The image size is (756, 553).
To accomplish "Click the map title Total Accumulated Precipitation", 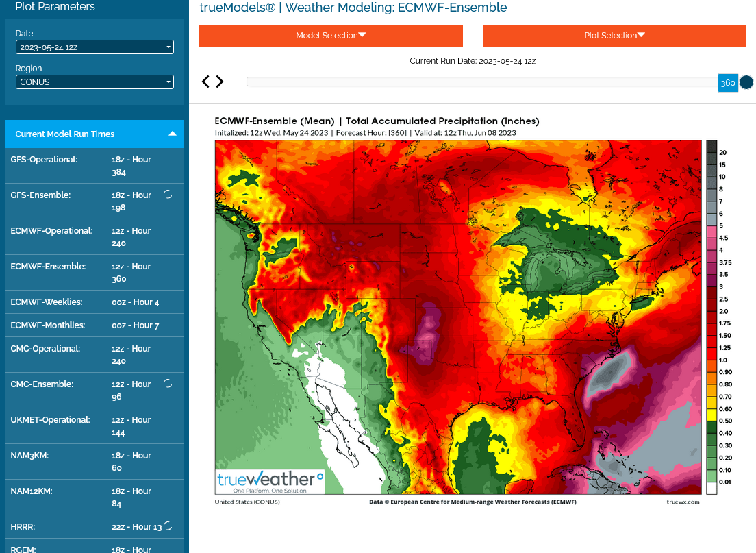I will [x=442, y=121].
